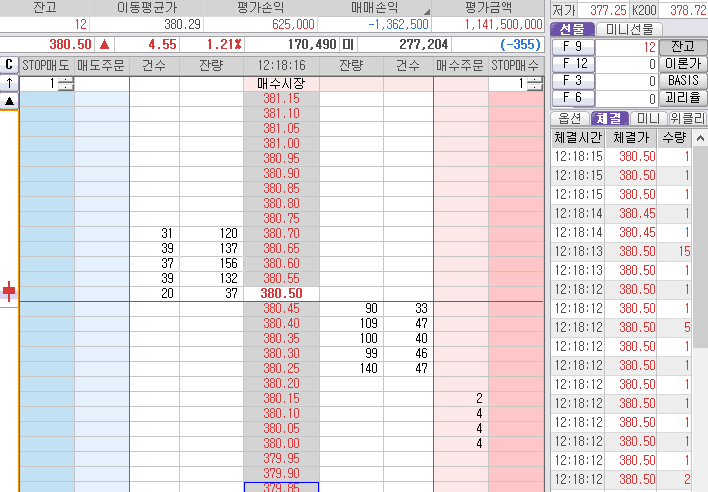The width and height of the screenshot is (708, 492).
Task: Click the 매수주문 column header
Action: click(x=461, y=66)
